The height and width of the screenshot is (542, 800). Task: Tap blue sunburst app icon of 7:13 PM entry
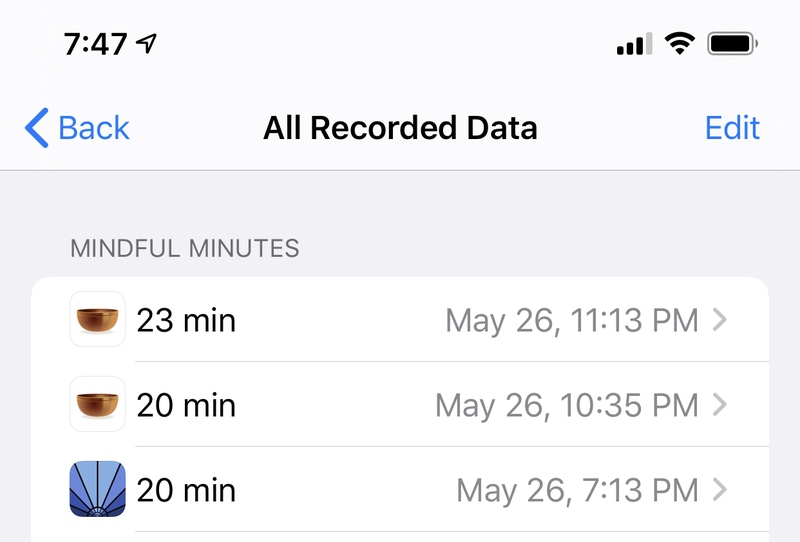pos(97,489)
